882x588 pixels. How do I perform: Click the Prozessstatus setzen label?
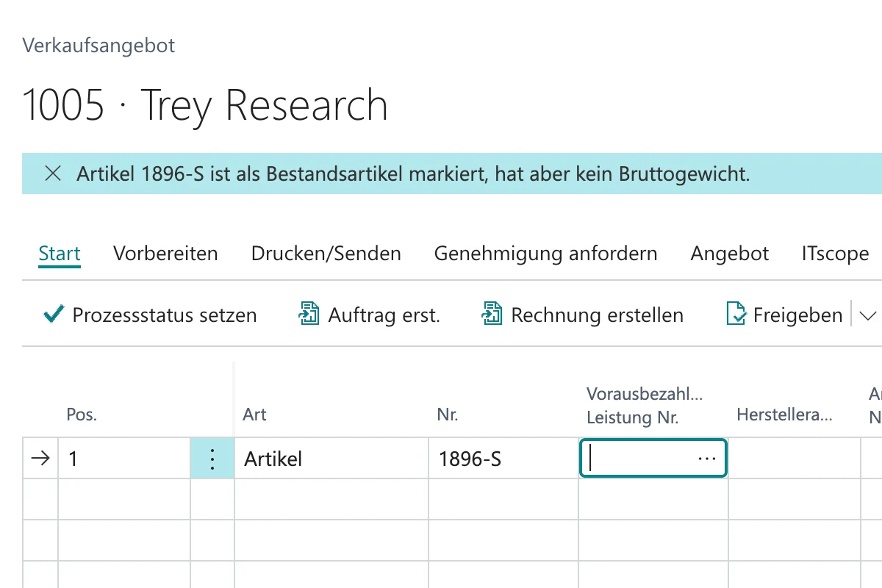pyautogui.click(x=165, y=315)
